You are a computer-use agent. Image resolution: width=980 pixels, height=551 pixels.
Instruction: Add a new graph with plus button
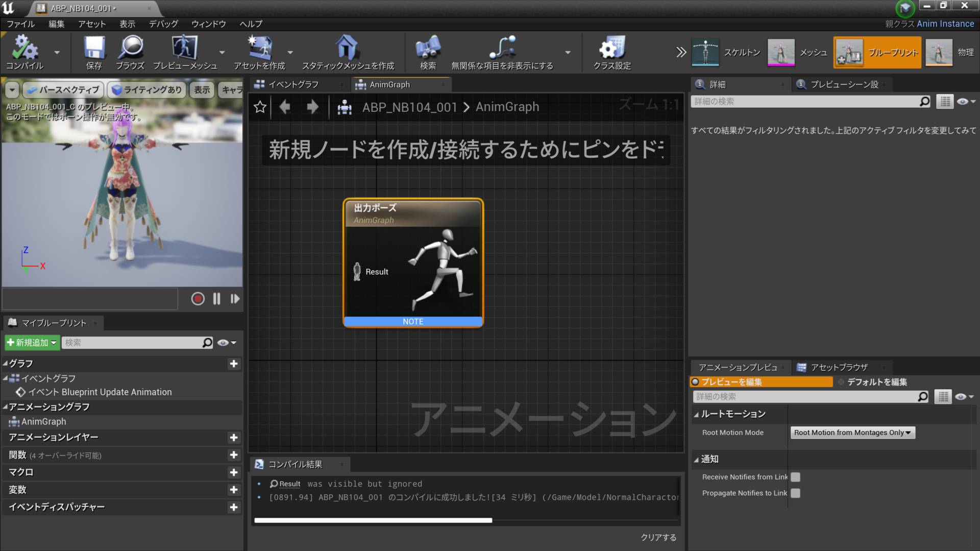click(x=234, y=364)
